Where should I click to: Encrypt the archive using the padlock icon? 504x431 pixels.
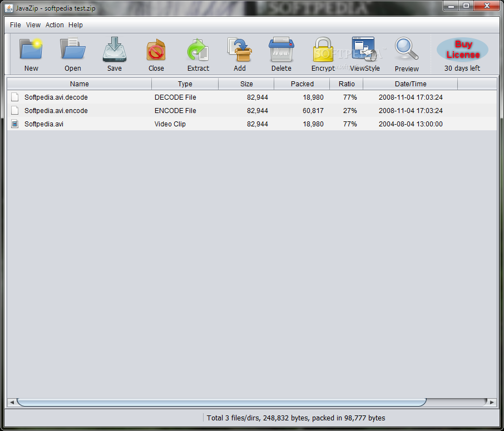tap(323, 50)
